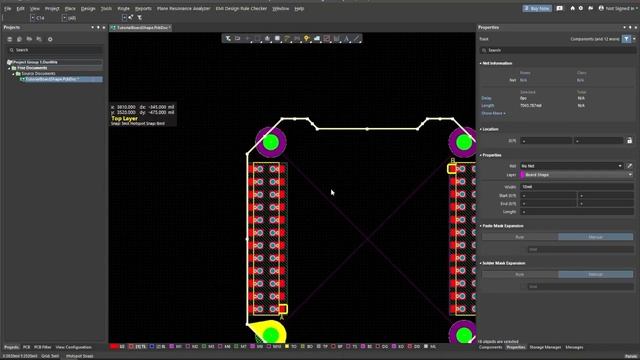Click the clear filter icon in the top toolbar

[140, 18]
